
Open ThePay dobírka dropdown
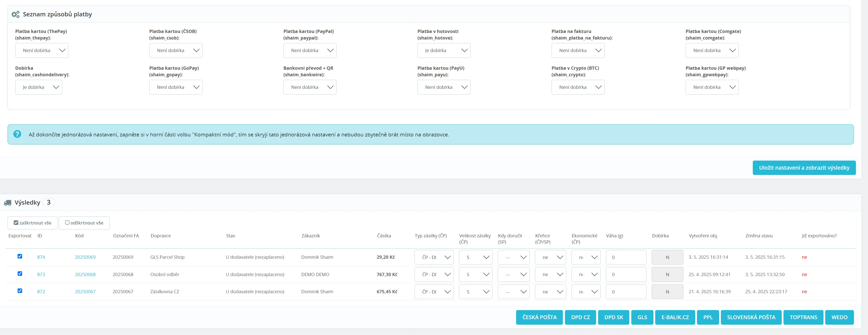[x=42, y=51]
